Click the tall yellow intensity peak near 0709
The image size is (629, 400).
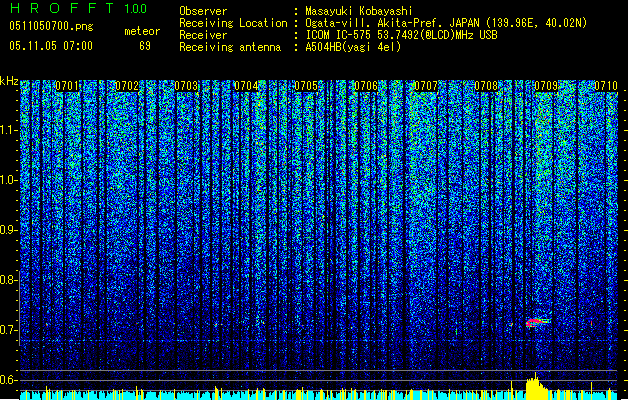535,386
